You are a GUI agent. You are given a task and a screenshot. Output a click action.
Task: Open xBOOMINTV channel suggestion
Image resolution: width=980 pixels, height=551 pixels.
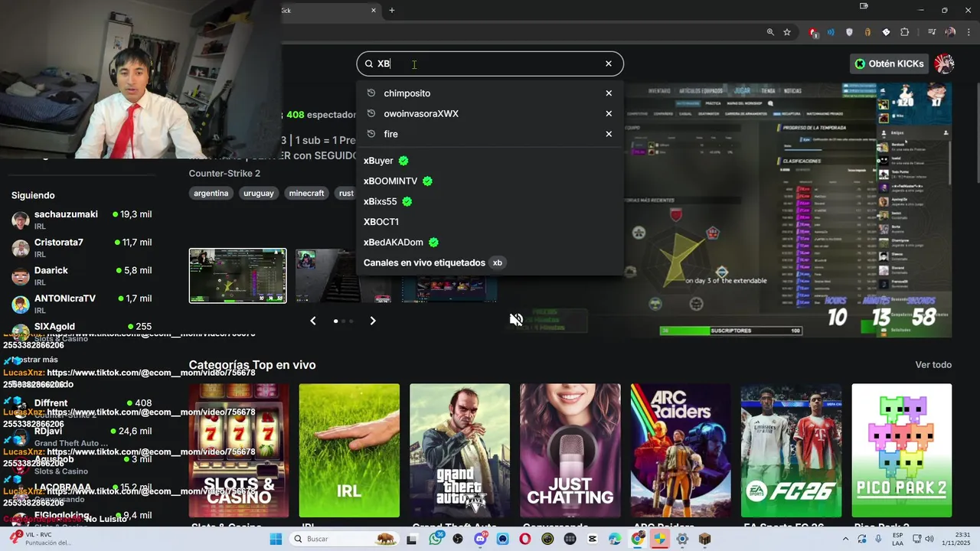(x=398, y=181)
